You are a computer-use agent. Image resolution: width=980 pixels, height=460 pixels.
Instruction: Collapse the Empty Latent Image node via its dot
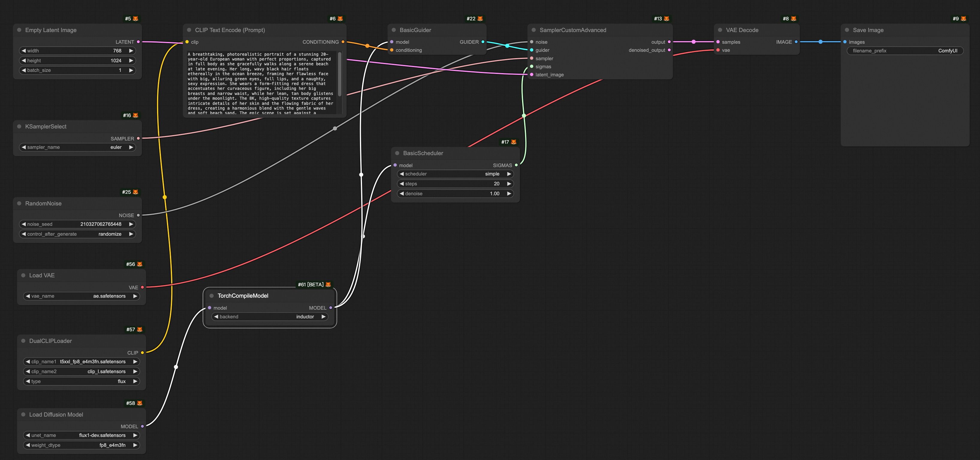click(x=19, y=30)
